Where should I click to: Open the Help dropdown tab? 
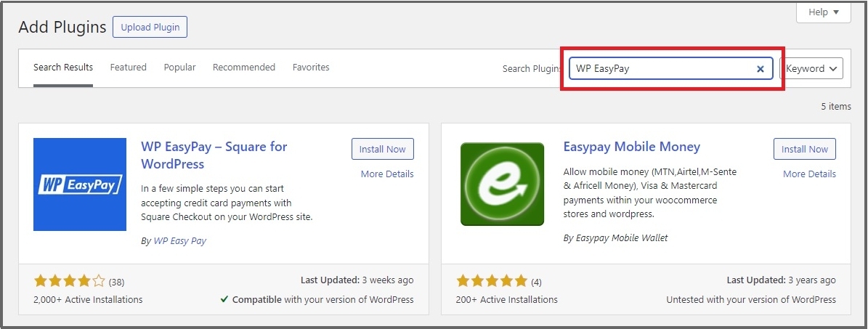(824, 12)
